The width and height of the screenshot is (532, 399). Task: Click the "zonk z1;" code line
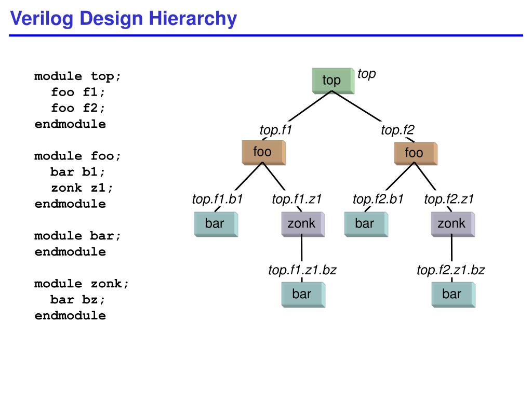82,188
